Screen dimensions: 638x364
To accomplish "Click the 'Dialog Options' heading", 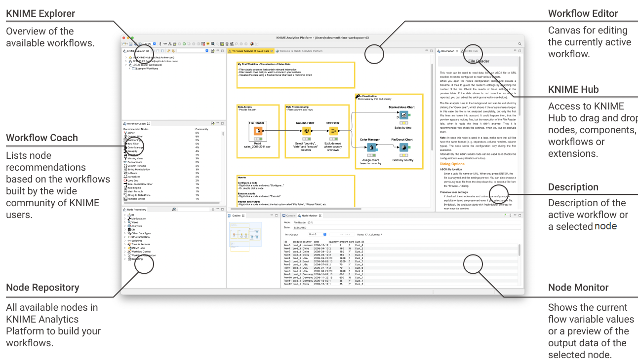I will (x=452, y=164).
